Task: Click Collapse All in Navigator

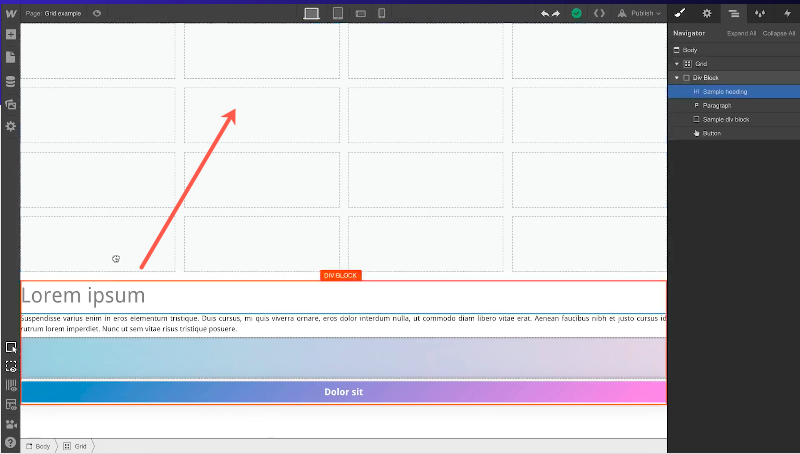Action: click(x=779, y=34)
